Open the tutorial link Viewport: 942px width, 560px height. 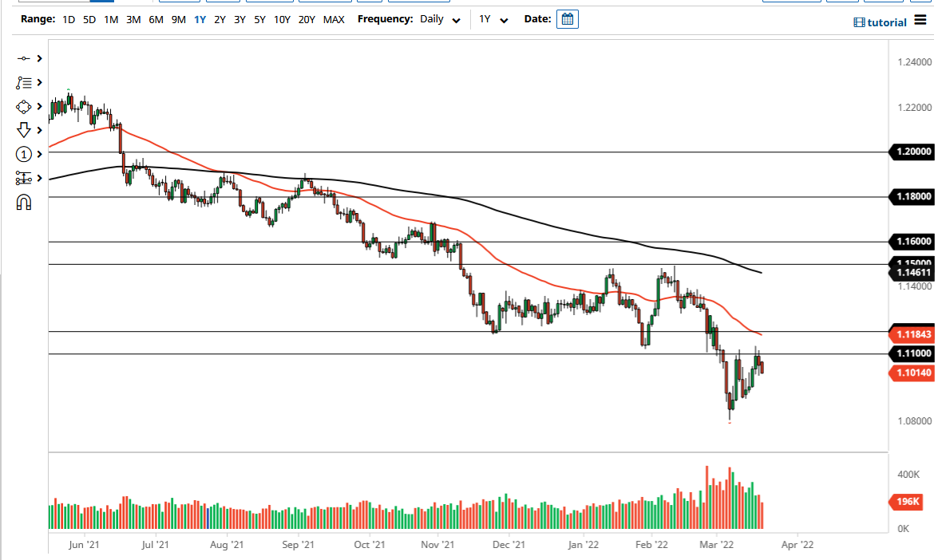pyautogui.click(x=880, y=22)
